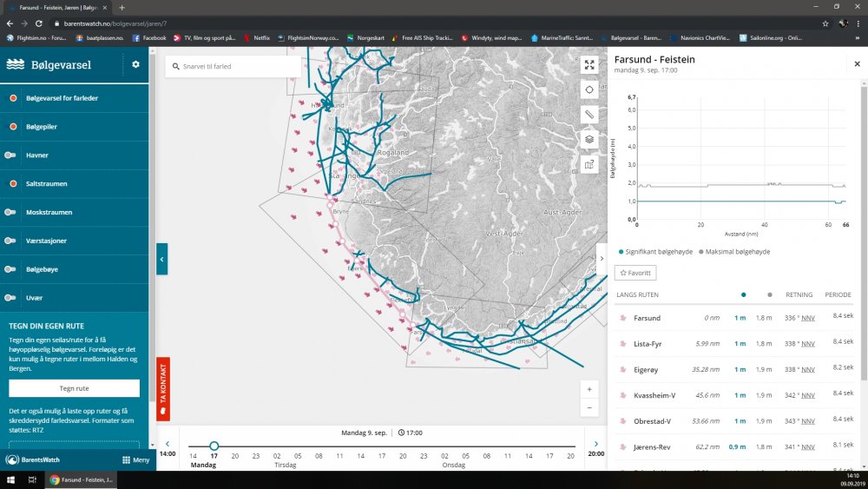Open Windows Start menu

[10, 479]
